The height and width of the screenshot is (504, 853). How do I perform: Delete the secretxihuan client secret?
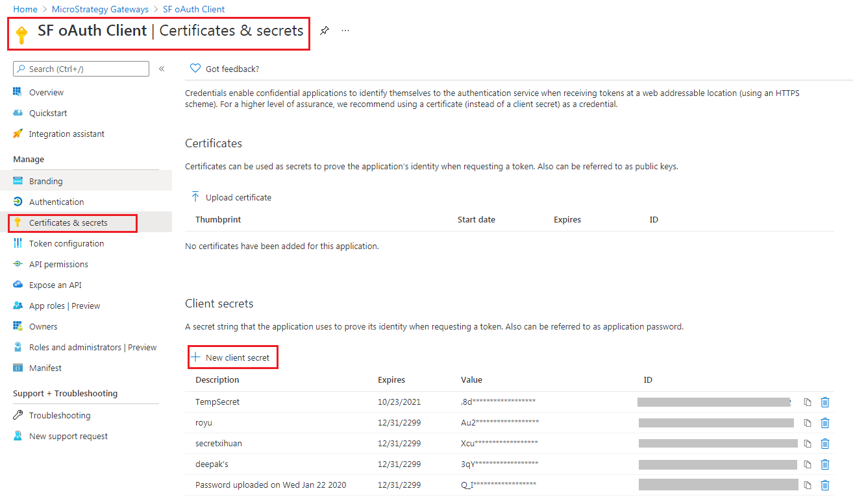[x=825, y=444]
